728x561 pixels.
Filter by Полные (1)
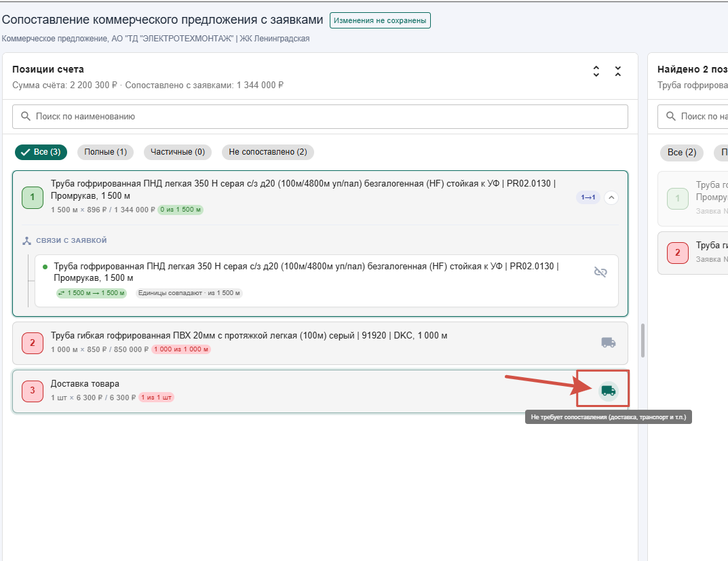105,152
